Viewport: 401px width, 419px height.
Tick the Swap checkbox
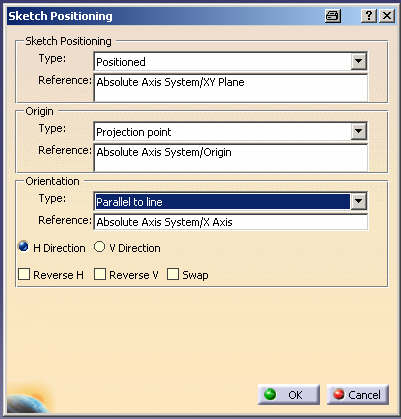[173, 274]
